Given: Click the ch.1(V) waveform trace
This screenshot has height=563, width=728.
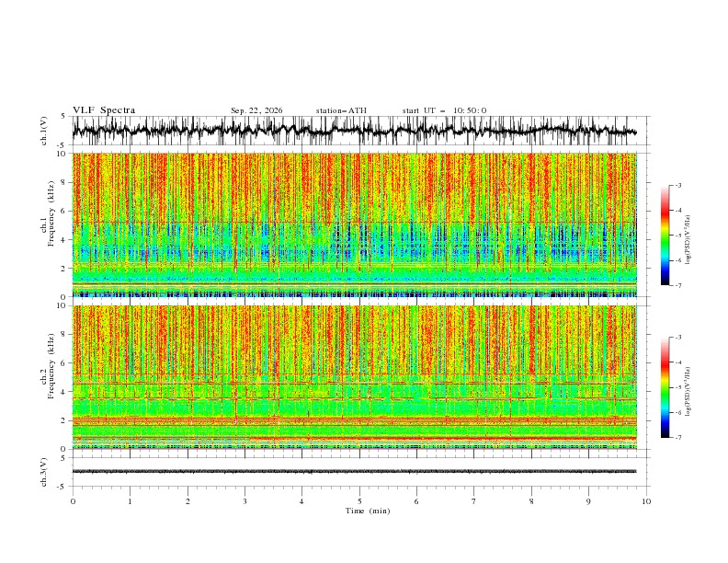Looking at the screenshot, I should pos(354,131).
